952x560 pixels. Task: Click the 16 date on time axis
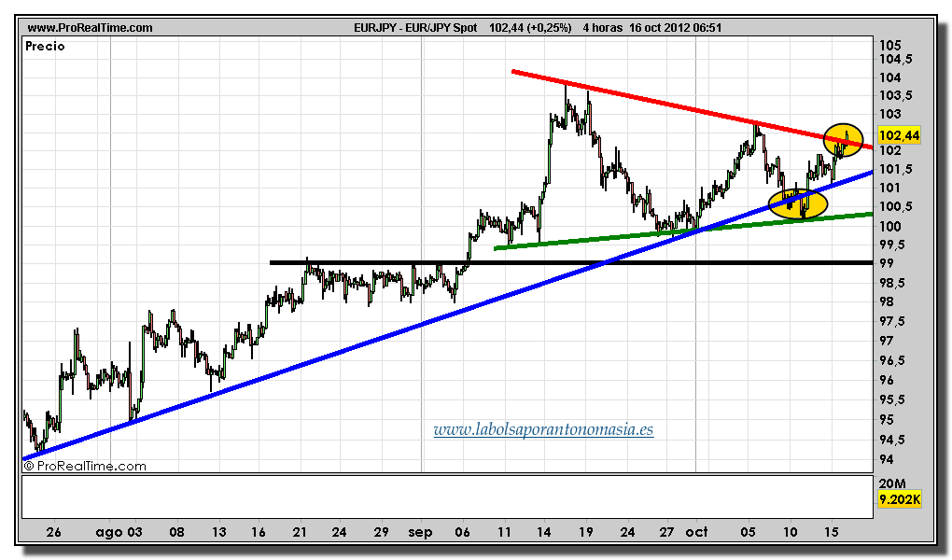pyautogui.click(x=258, y=532)
